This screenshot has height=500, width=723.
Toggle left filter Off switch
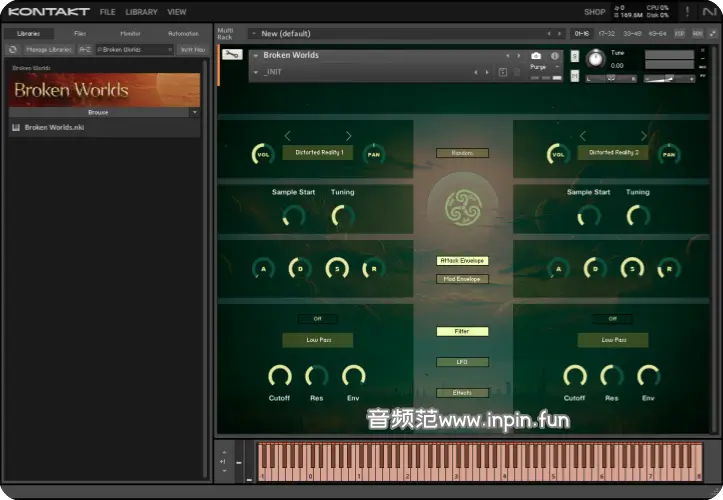click(317, 319)
